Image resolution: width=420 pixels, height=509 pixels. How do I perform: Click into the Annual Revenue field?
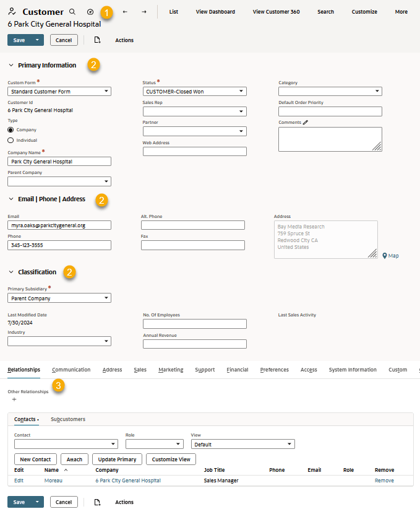point(195,344)
